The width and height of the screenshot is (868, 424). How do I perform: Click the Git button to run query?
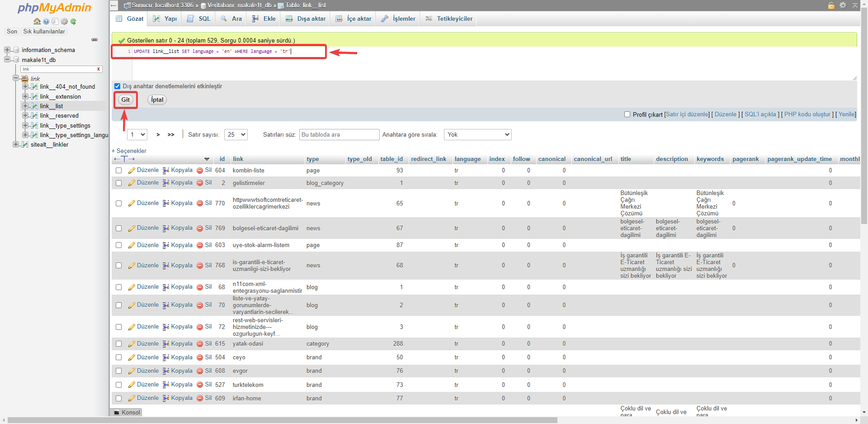[125, 100]
